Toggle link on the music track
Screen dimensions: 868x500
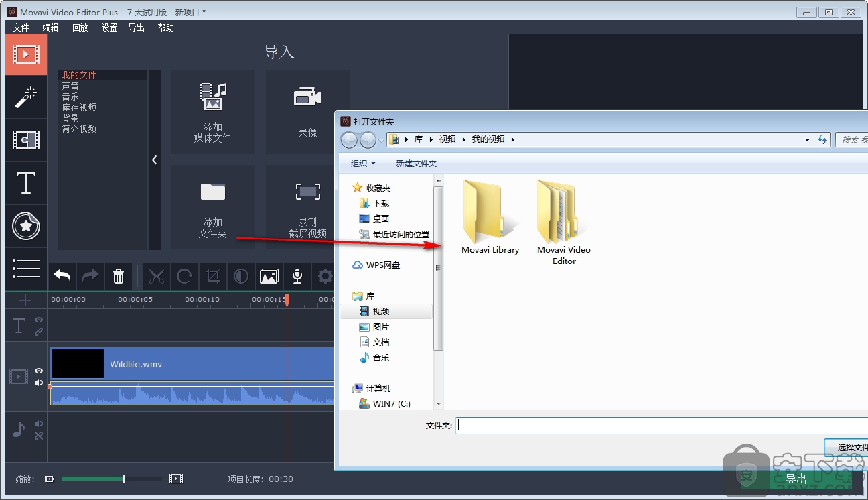coord(39,436)
